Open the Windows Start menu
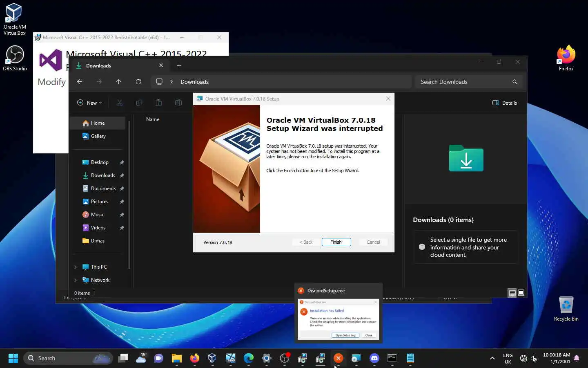The width and height of the screenshot is (588, 368). click(x=13, y=358)
